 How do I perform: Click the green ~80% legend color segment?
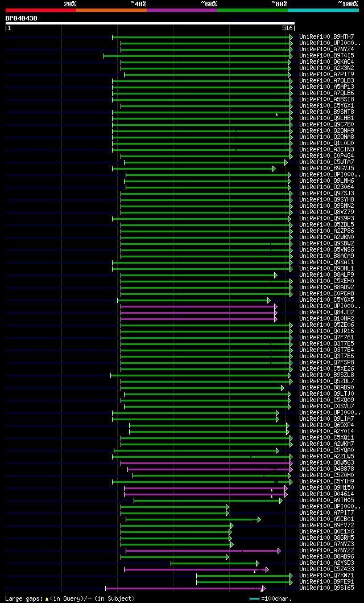[253, 10]
